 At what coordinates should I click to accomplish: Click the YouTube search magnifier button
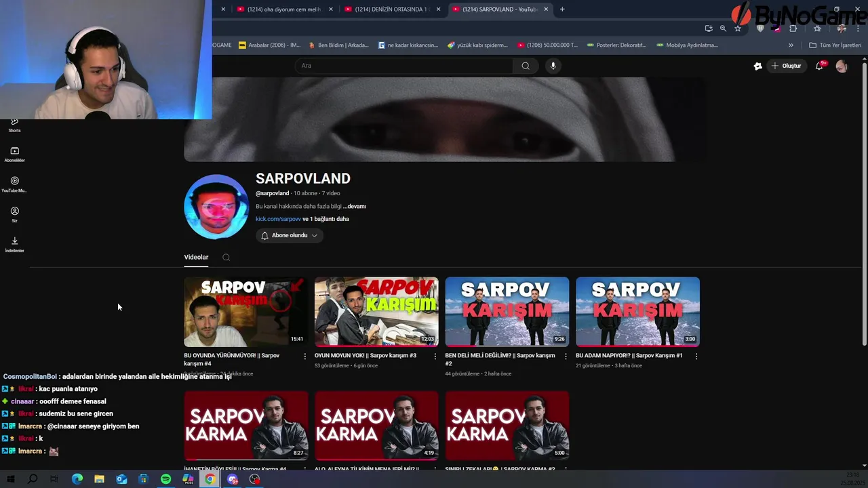[x=526, y=66]
